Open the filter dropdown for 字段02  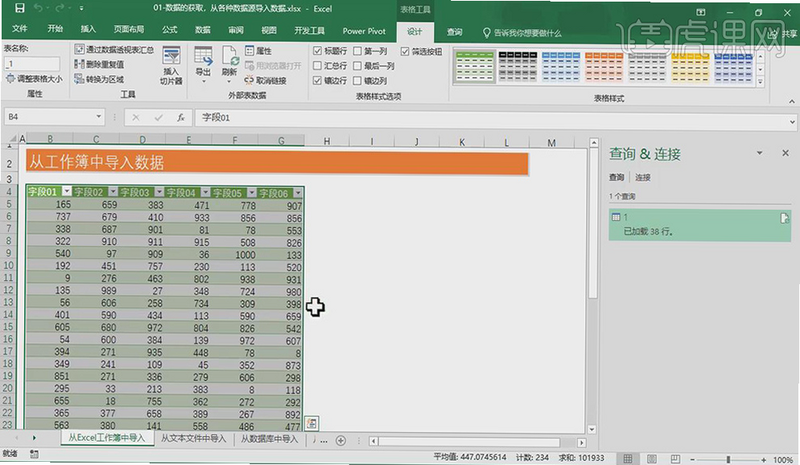click(x=113, y=192)
